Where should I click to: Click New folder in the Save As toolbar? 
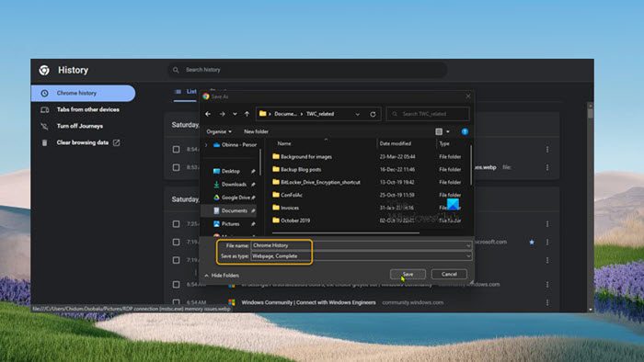tap(256, 131)
